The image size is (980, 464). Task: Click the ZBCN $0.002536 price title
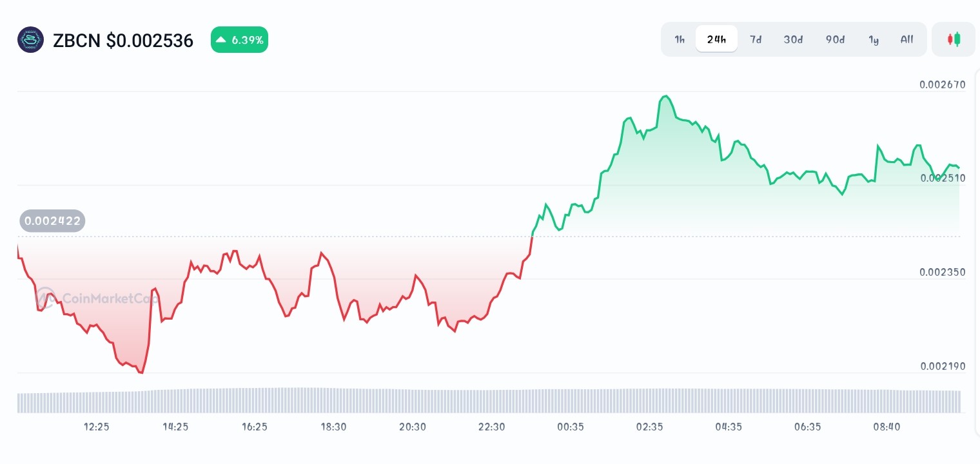(123, 41)
